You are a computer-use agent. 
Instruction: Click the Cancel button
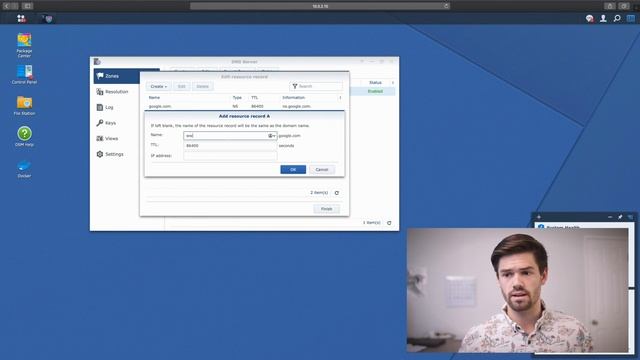point(322,169)
